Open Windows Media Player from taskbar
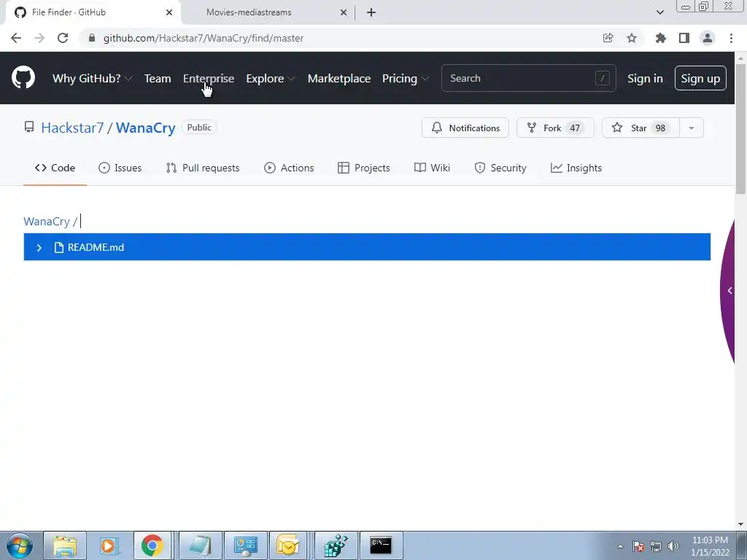This screenshot has height=560, width=747. [108, 545]
